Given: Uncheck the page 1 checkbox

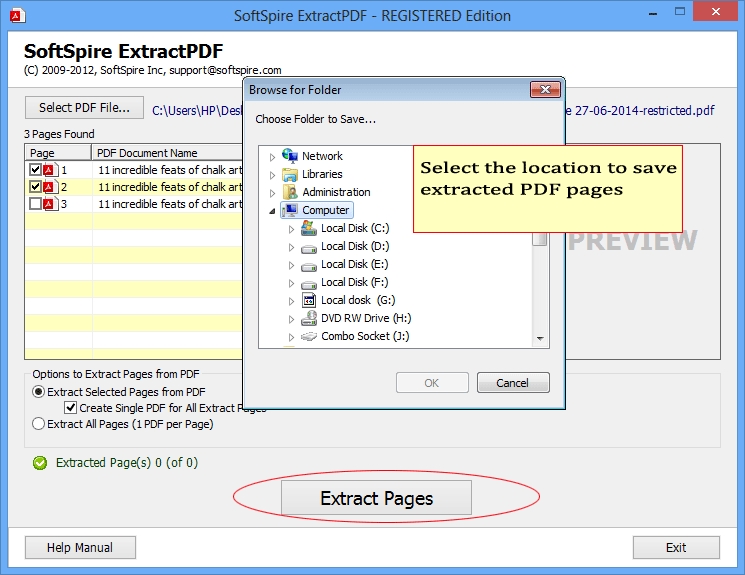Looking at the screenshot, I should coord(36,170).
